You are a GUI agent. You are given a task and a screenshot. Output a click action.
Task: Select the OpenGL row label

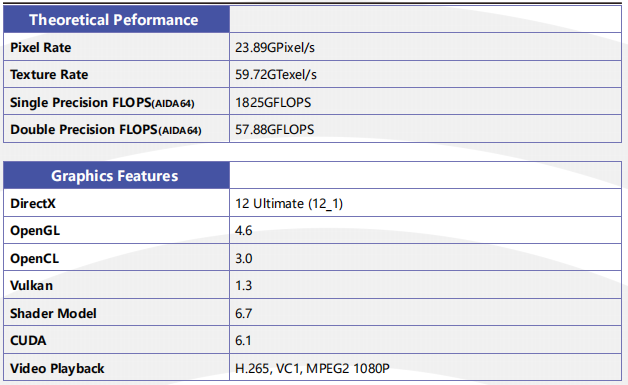[35, 231]
